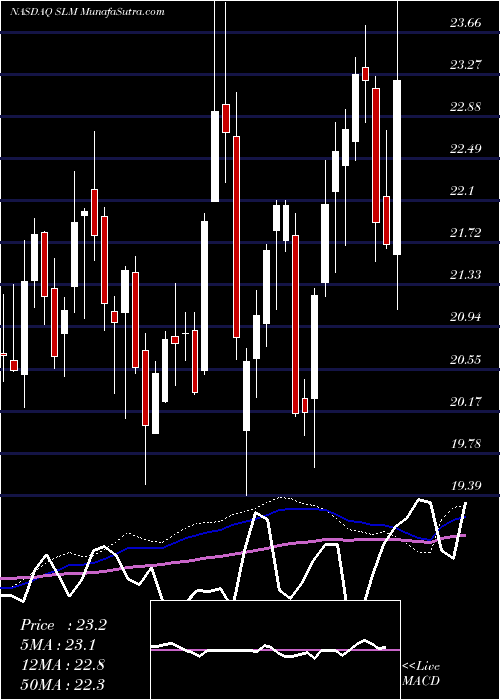Click the 50MA : 22.3 readout
500x700 pixels.
click(x=62, y=684)
